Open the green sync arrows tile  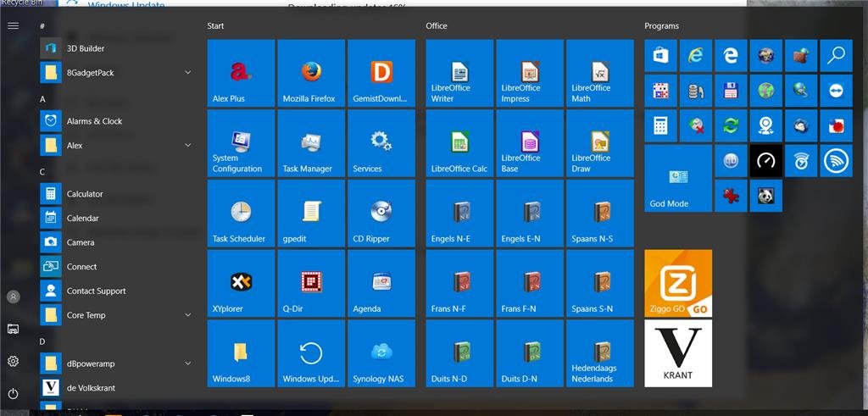click(x=731, y=125)
